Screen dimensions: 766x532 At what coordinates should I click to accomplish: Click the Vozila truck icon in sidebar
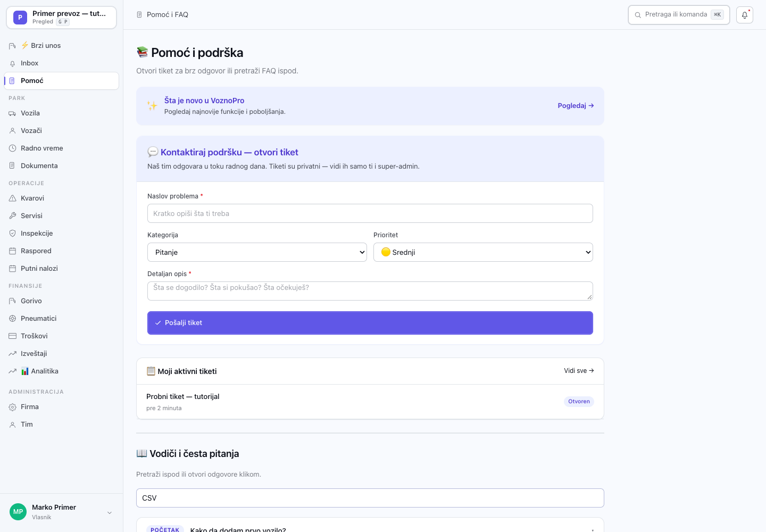point(12,113)
